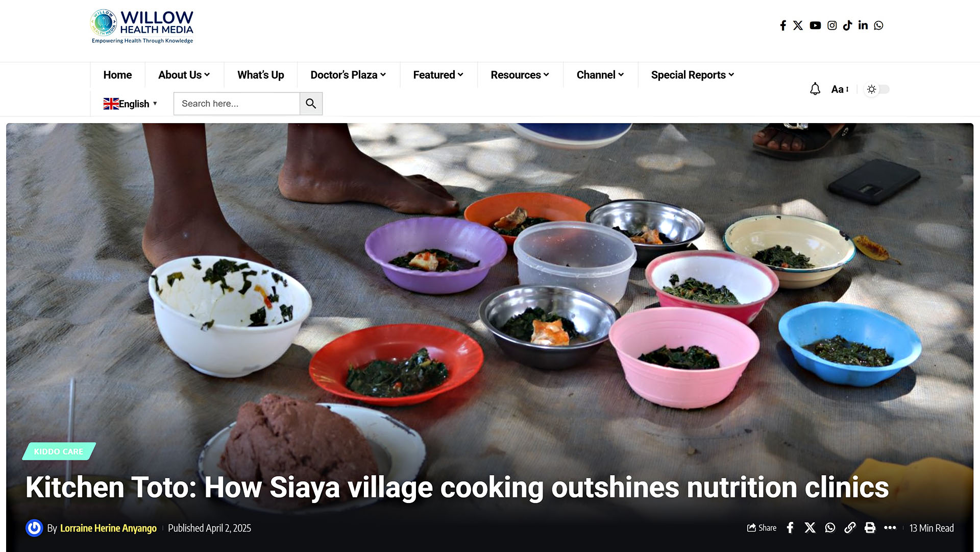Open the TikTok icon in the header

pyautogui.click(x=847, y=26)
